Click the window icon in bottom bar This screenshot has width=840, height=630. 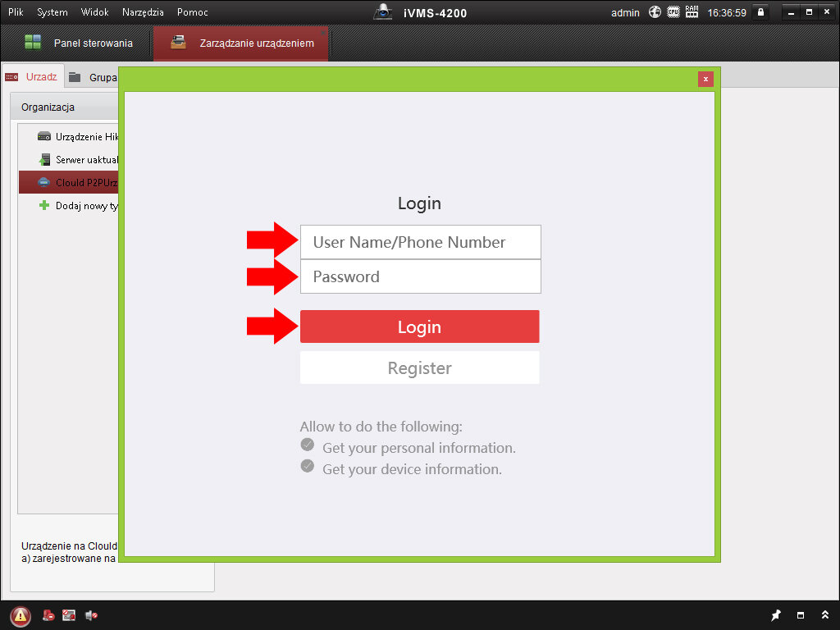[801, 615]
